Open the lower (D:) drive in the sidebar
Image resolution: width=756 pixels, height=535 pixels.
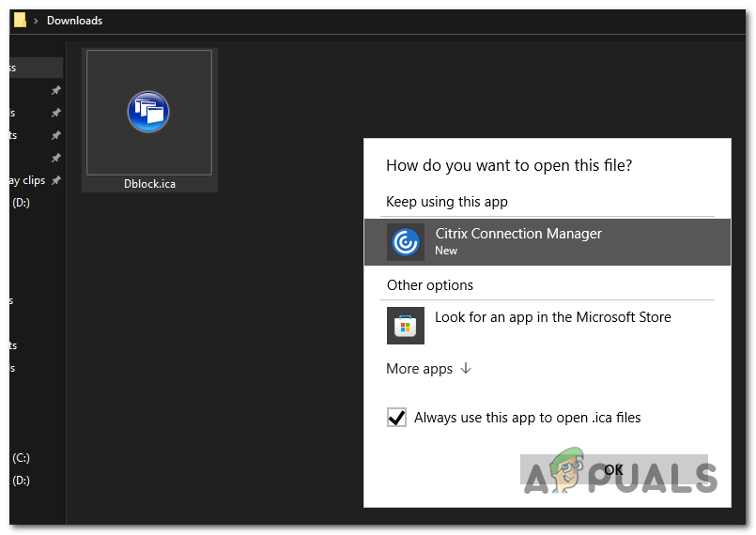click(x=22, y=481)
